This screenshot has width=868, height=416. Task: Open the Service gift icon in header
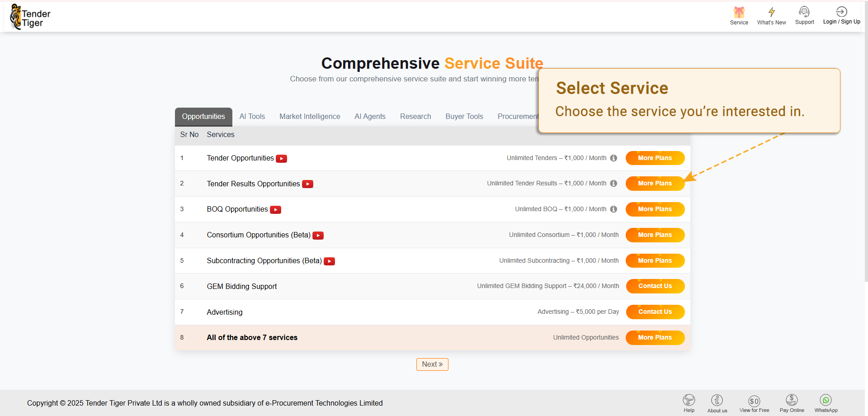739,13
